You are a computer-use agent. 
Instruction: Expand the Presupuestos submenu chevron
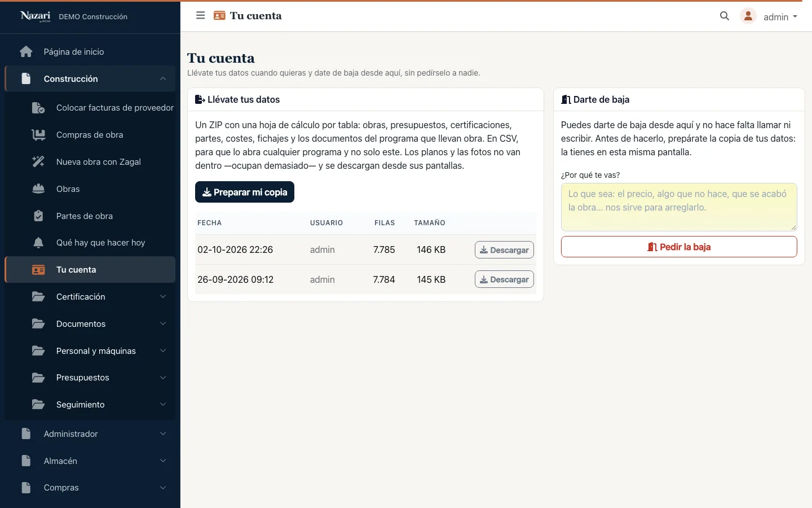click(x=163, y=378)
